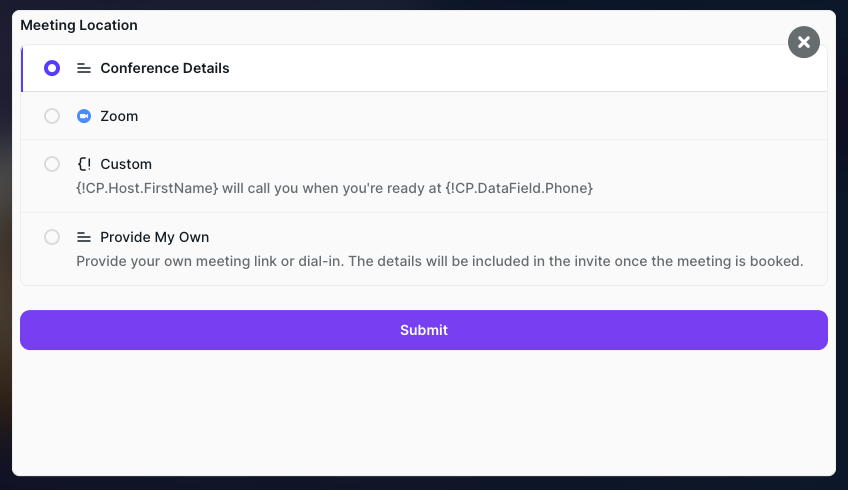Click the Zoom option label
The width and height of the screenshot is (848, 490).
(x=119, y=116)
